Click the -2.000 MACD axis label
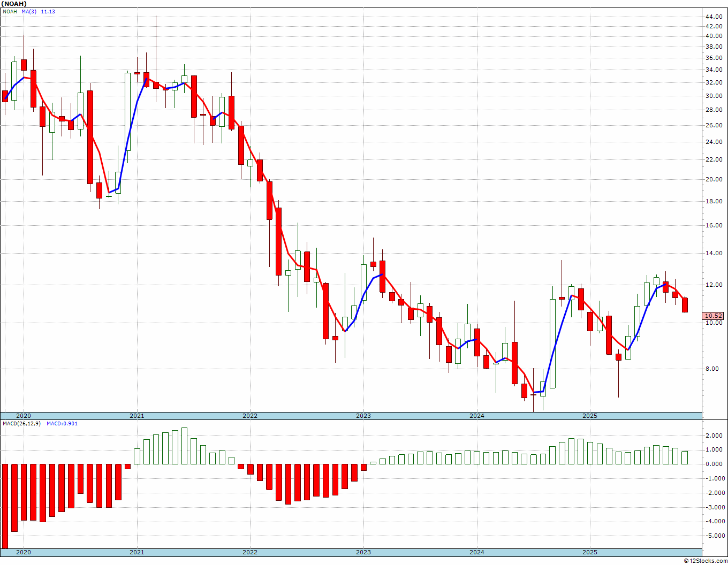728x565 pixels. tap(715, 493)
